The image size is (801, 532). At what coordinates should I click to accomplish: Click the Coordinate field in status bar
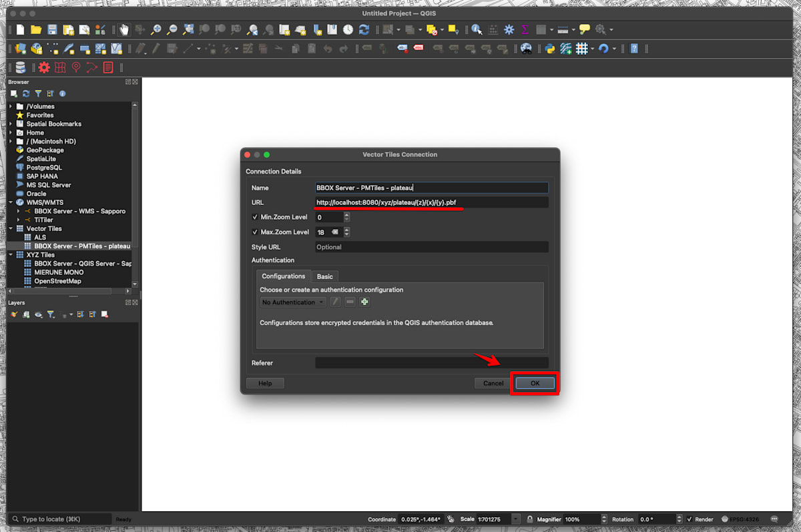click(x=422, y=519)
